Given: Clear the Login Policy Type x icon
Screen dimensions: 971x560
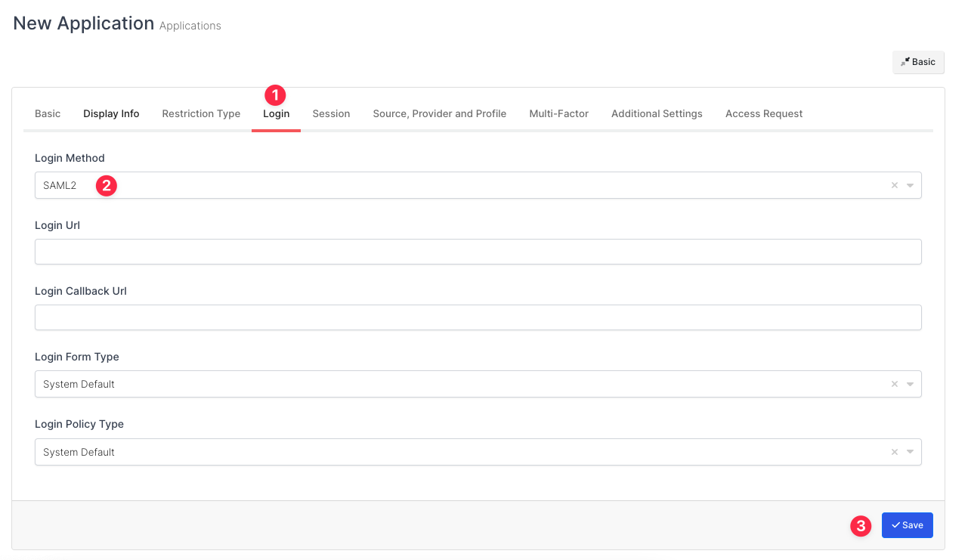Looking at the screenshot, I should pos(895,452).
